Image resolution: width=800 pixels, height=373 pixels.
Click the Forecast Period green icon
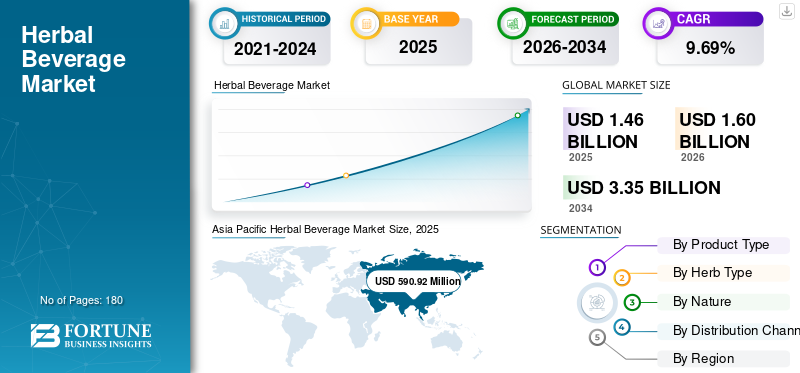512,23
